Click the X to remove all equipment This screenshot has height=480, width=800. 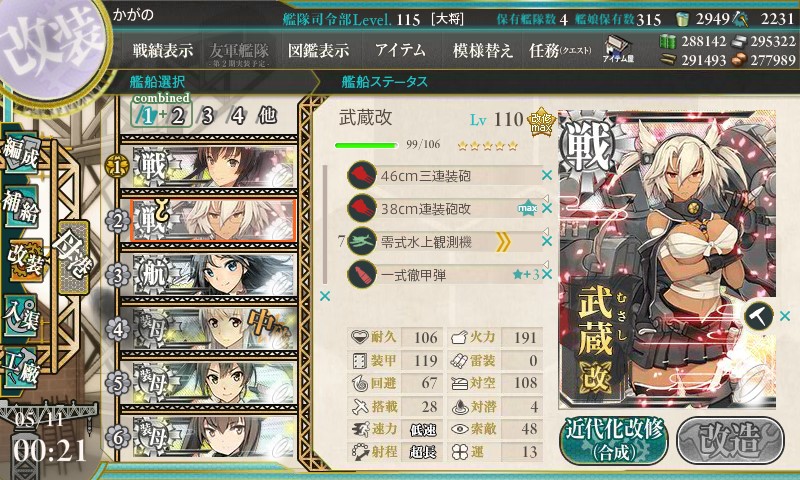[324, 296]
